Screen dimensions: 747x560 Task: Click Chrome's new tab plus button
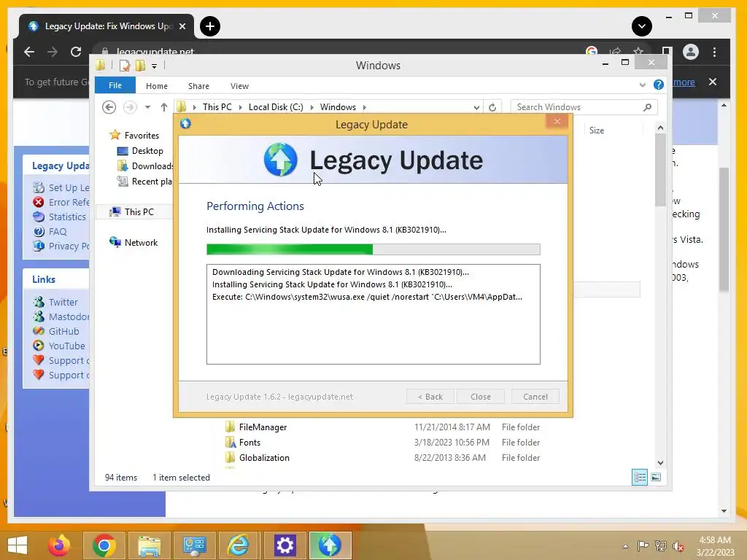[x=210, y=26]
